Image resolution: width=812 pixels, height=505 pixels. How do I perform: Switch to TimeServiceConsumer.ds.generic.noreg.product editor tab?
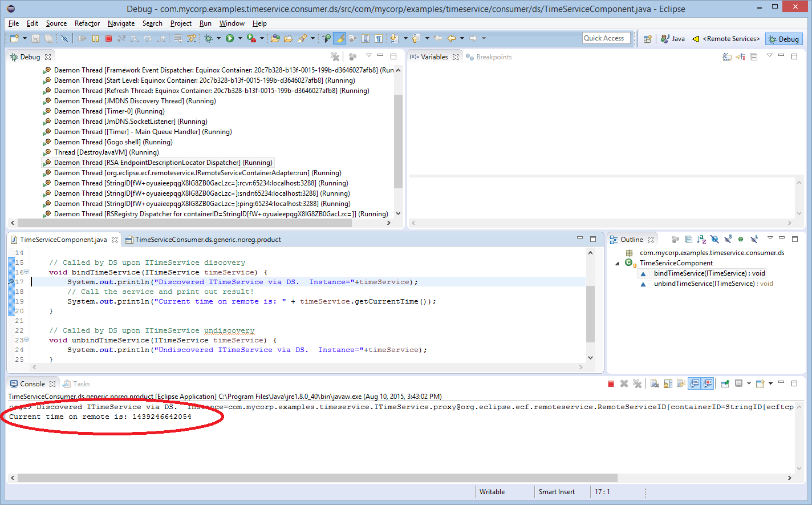[203, 240]
